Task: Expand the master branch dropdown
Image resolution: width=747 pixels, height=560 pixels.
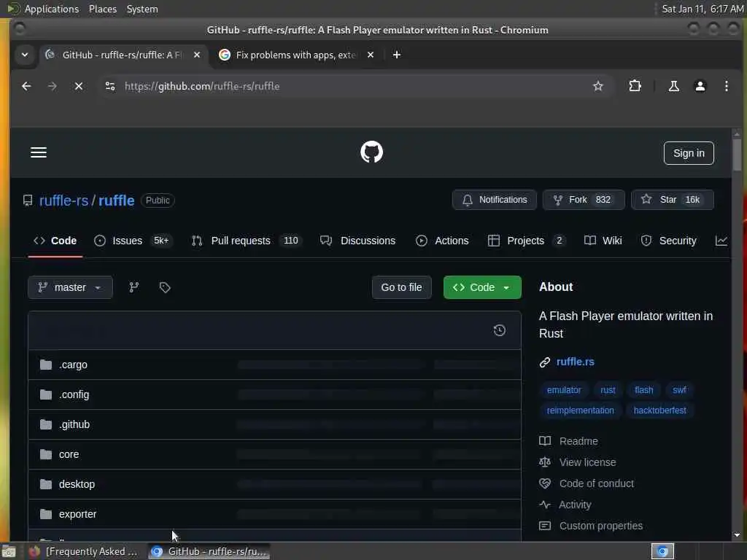Action: point(71,287)
